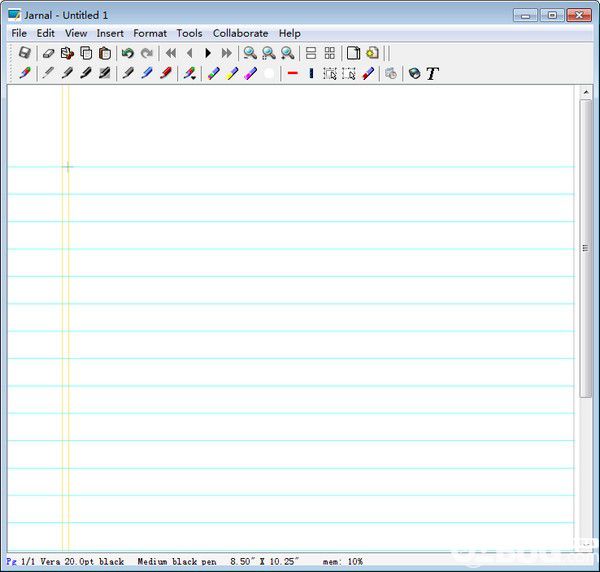Switch to continuous stacked page view
Screen dimensions: 600x572
point(311,53)
